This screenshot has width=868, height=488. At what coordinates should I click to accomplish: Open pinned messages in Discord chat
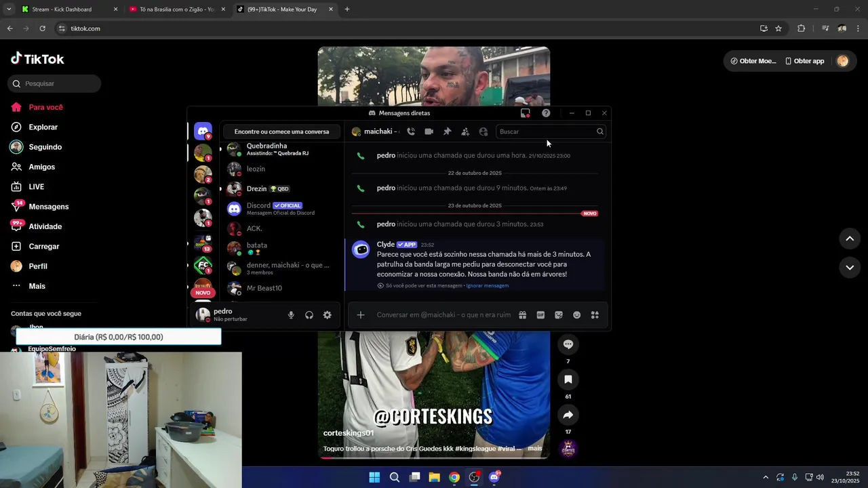[447, 131]
